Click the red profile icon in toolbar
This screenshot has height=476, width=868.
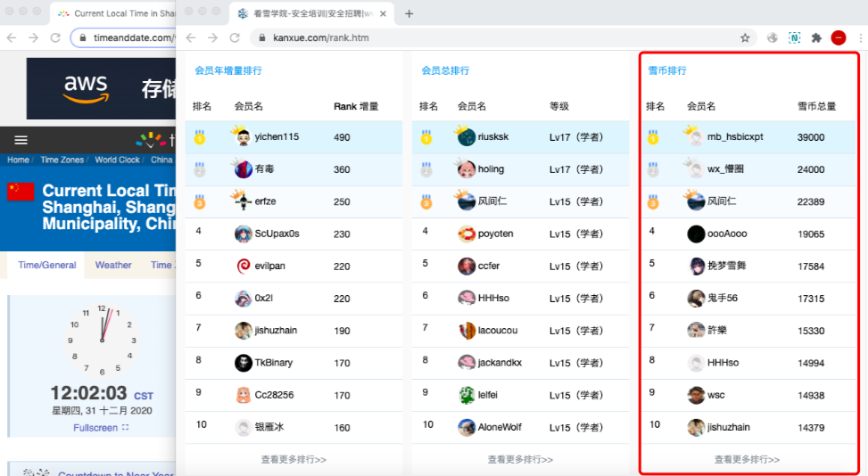[838, 37]
